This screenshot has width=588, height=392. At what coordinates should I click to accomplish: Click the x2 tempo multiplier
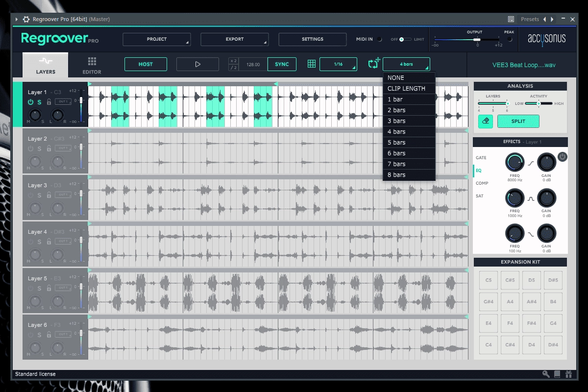(234, 61)
